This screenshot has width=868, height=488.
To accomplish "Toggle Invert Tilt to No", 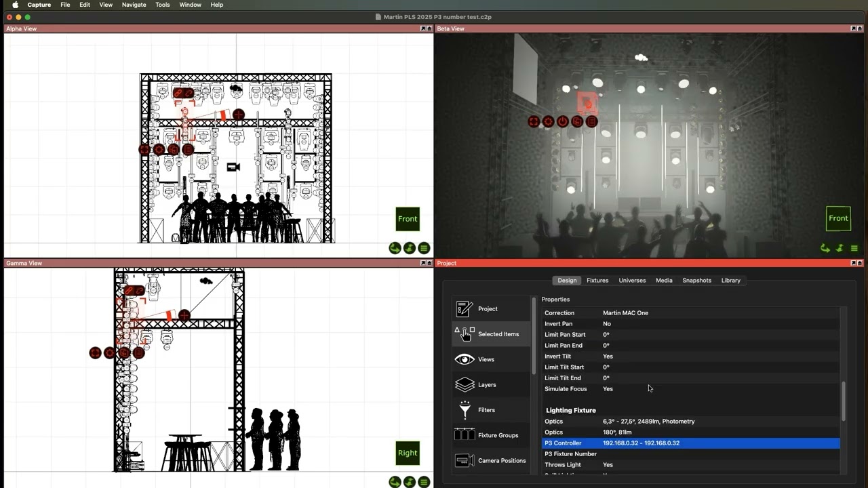I will [x=607, y=356].
